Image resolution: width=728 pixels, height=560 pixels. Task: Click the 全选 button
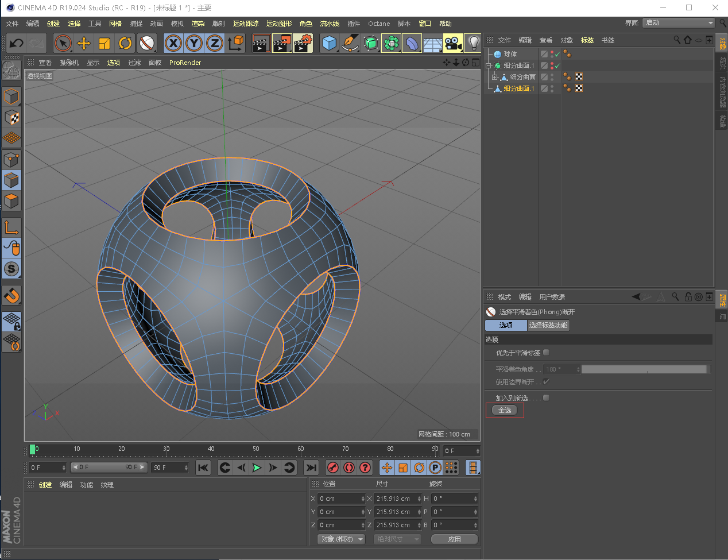pyautogui.click(x=505, y=410)
